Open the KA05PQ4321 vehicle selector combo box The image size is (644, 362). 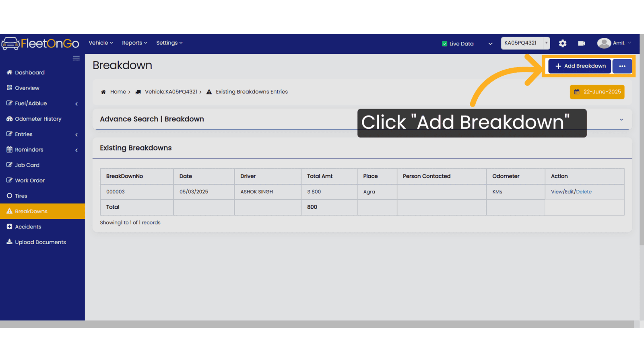(x=525, y=43)
